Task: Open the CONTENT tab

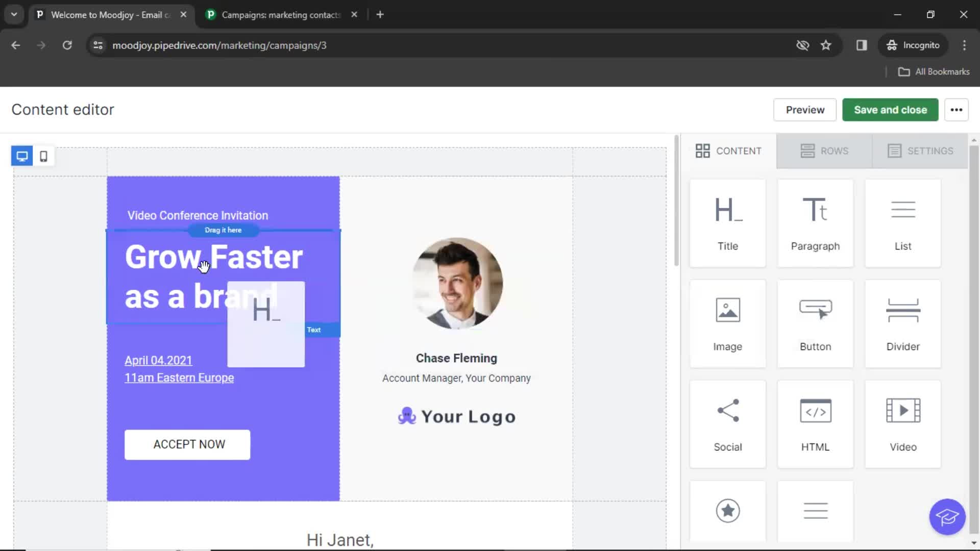Action: [728, 151]
